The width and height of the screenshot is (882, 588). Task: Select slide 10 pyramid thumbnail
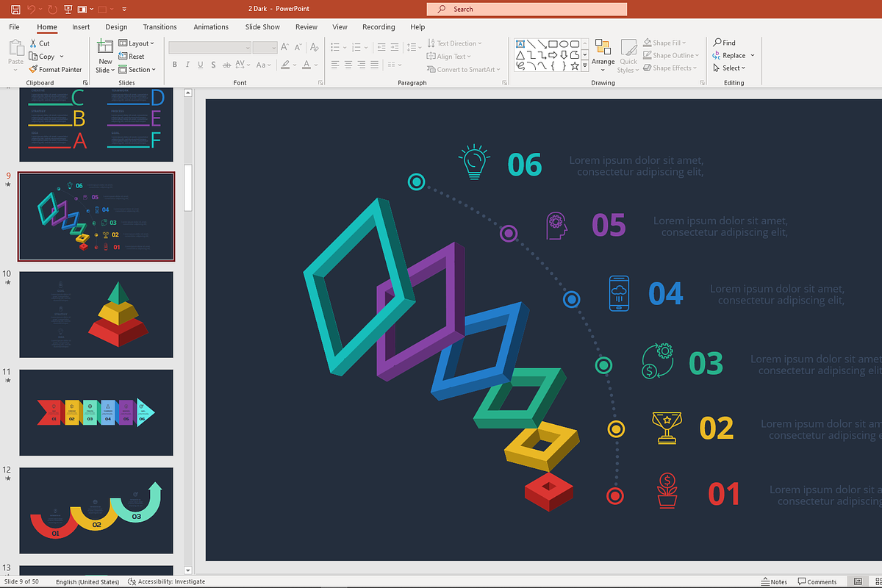(x=96, y=315)
